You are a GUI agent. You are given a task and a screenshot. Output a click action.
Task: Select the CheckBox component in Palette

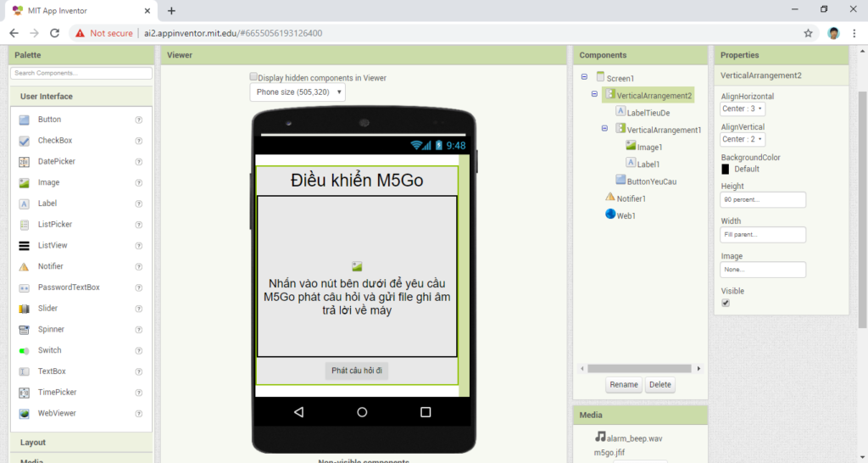pyautogui.click(x=54, y=141)
